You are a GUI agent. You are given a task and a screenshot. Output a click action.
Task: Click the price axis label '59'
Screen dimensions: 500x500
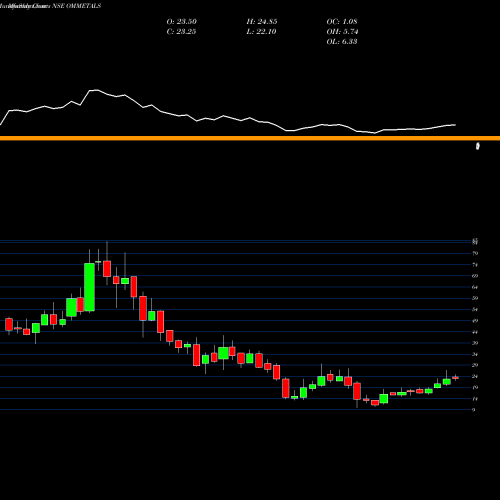coord(475,298)
